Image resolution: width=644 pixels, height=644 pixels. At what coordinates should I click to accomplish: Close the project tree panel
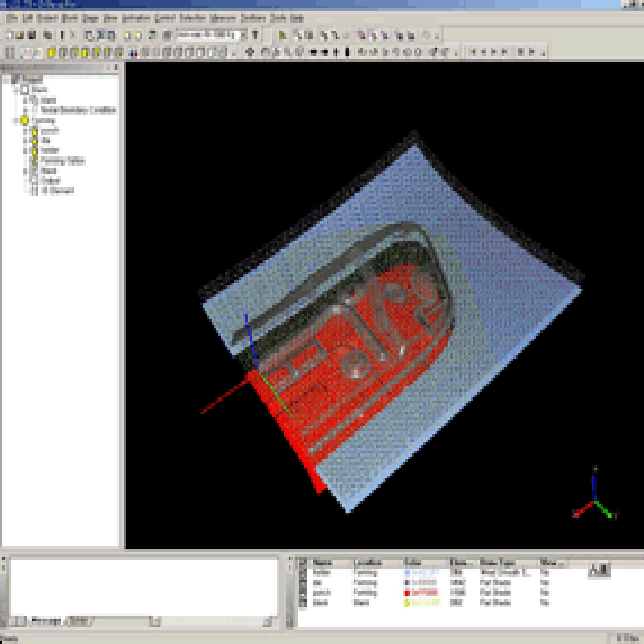pyautogui.click(x=116, y=67)
